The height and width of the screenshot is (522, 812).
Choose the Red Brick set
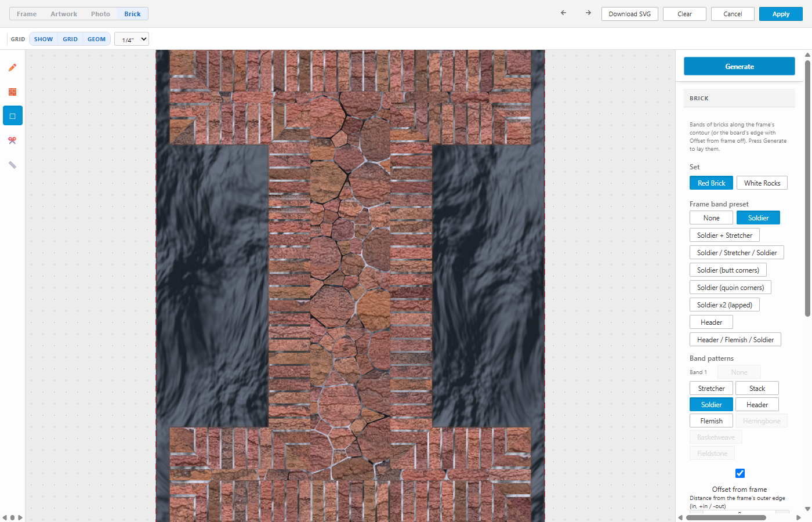711,183
